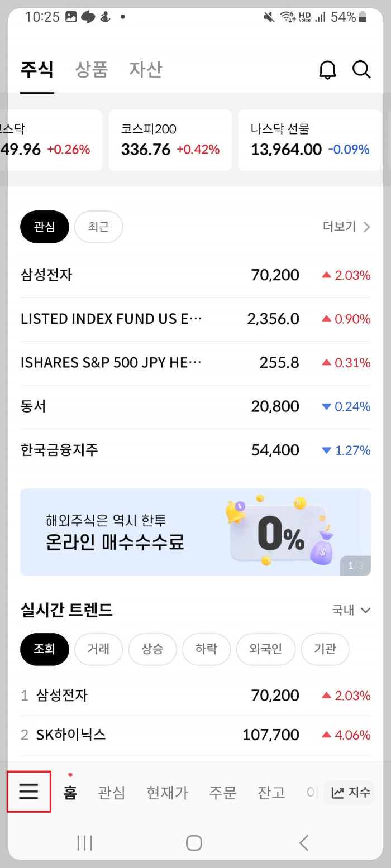Viewport: 391px width, 868px height.
Task: Switch watchlist view to 최근
Action: 98,227
